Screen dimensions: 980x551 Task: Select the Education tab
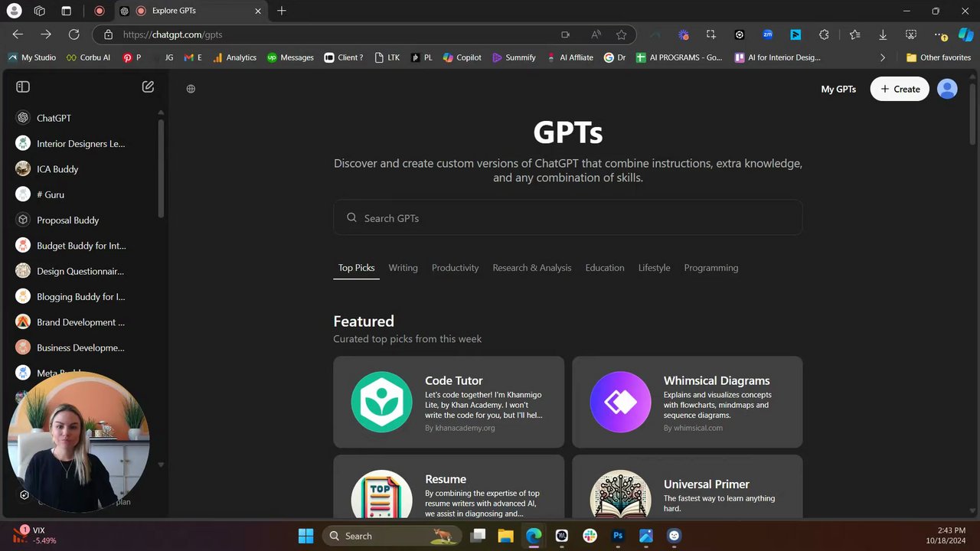[605, 268]
